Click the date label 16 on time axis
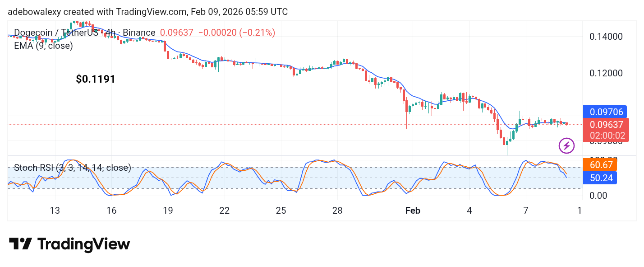The width and height of the screenshot is (644, 267). (111, 211)
